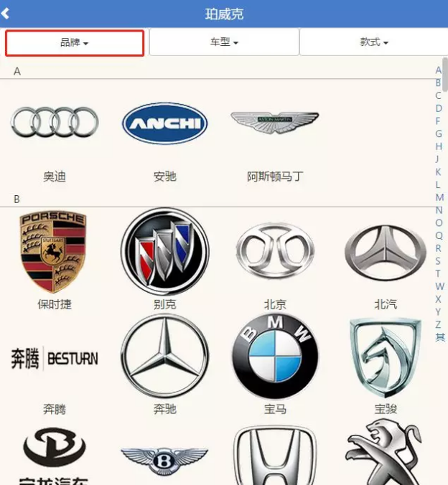
Task: Open the 品牌 dropdown filter
Action: click(x=75, y=42)
